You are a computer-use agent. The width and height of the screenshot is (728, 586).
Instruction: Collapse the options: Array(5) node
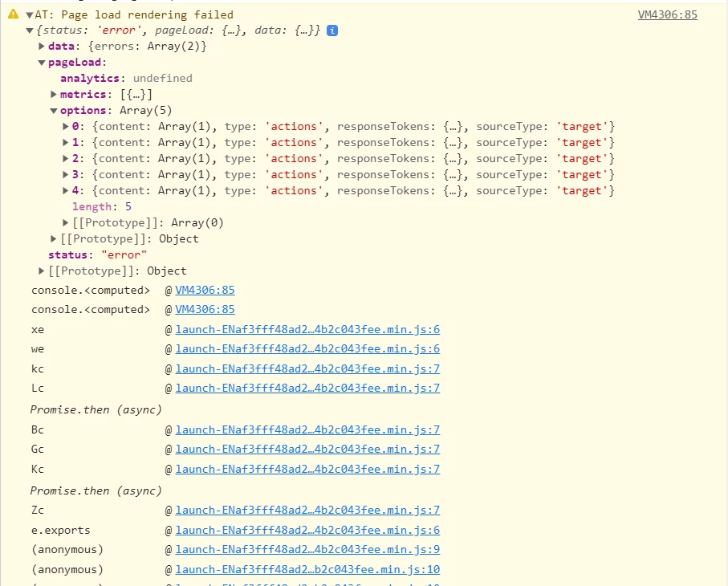point(54,111)
